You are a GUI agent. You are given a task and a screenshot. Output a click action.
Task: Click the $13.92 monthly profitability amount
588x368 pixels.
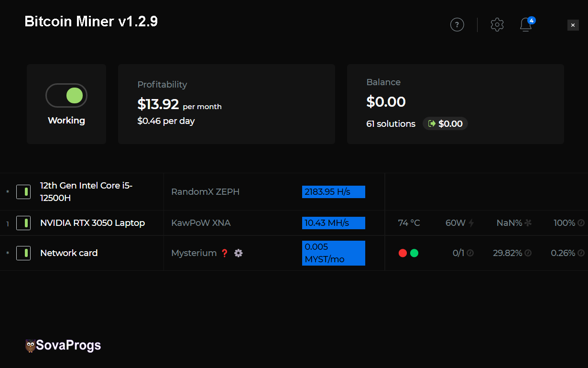[x=158, y=104]
